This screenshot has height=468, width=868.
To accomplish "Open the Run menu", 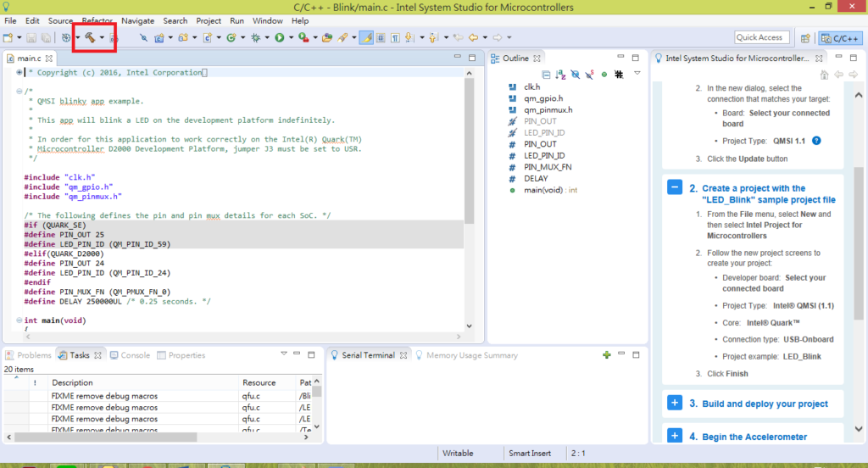I will 237,20.
